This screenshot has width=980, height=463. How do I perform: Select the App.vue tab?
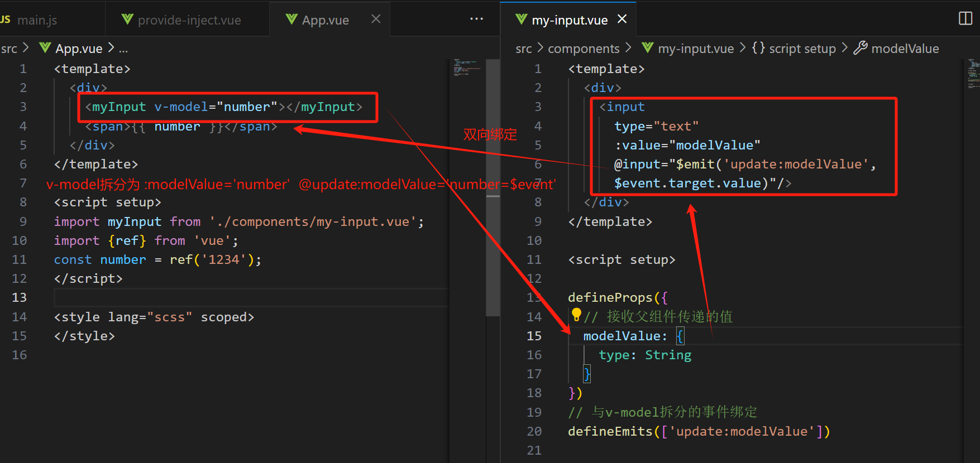[x=325, y=20]
